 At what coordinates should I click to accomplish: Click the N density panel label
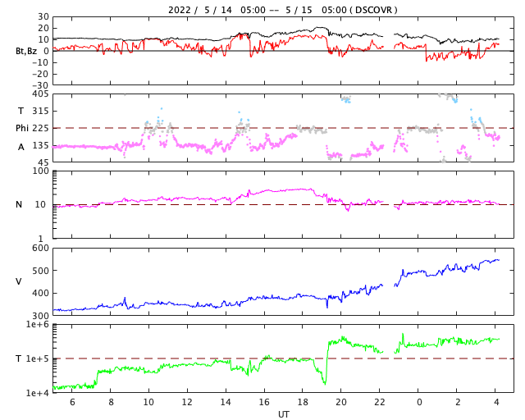pyautogui.click(x=19, y=204)
